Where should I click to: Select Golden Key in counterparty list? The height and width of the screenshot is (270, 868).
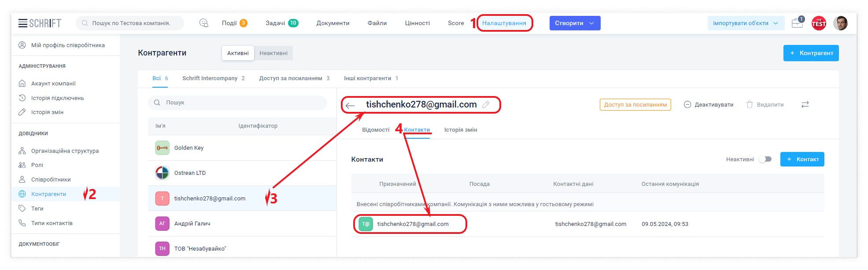point(189,148)
